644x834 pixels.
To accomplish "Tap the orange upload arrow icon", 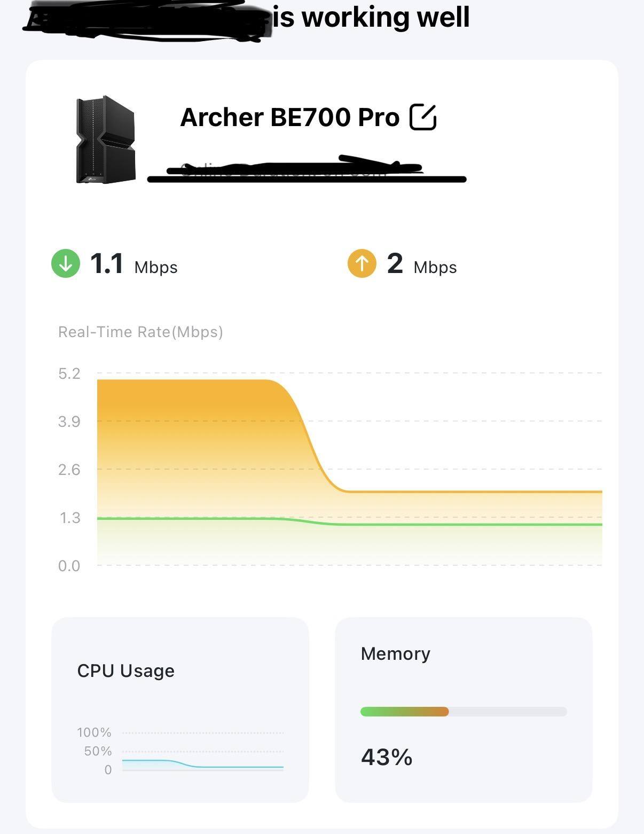I will tap(362, 264).
